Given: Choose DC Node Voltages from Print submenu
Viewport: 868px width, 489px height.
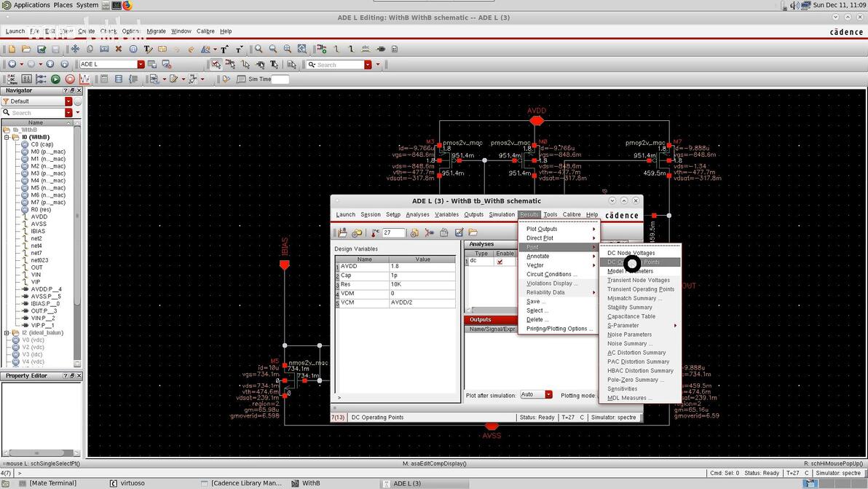Looking at the screenshot, I should click(x=631, y=253).
